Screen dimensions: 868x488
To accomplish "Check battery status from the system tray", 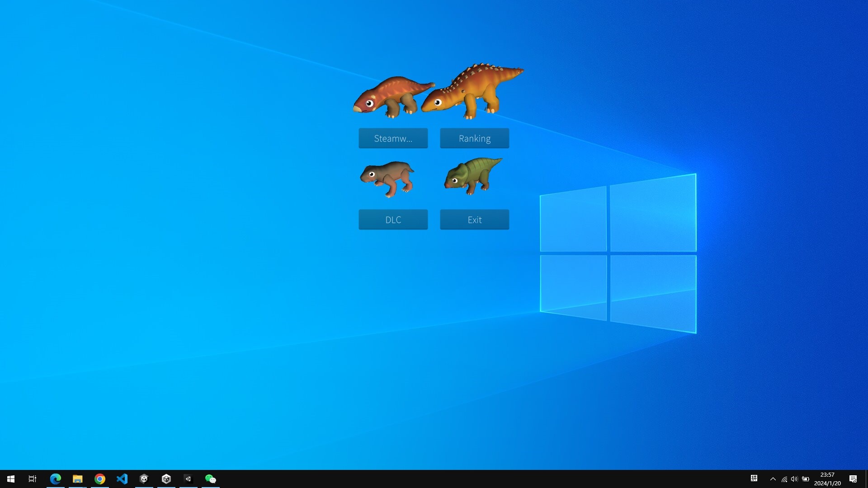I will click(x=806, y=479).
